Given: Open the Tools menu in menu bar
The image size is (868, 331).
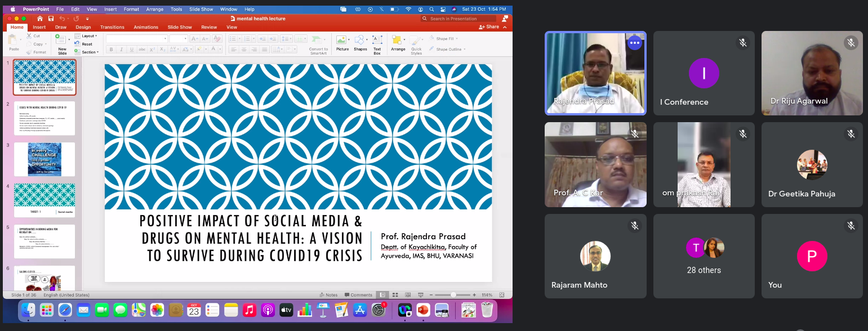Looking at the screenshot, I should coord(176,10).
